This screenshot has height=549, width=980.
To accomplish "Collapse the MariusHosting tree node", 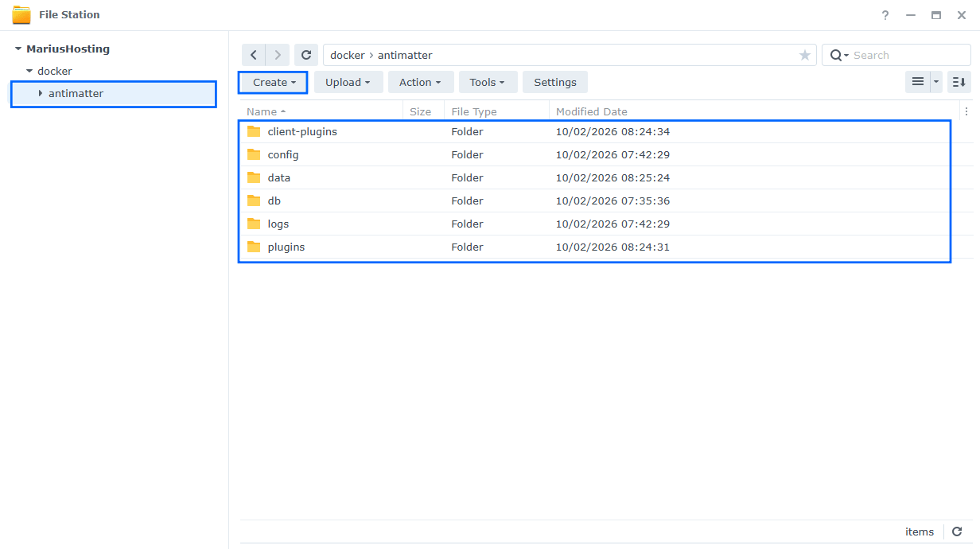I will tap(18, 49).
